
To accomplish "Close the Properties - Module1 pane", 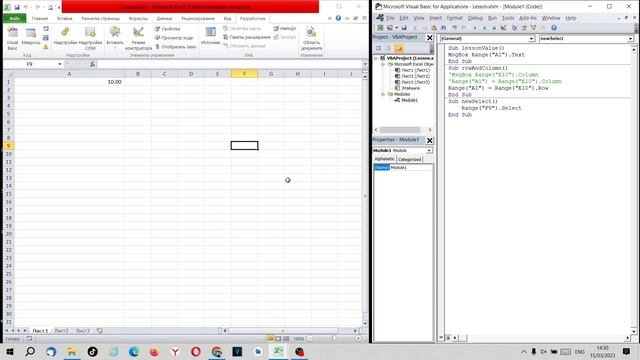I will 429,140.
